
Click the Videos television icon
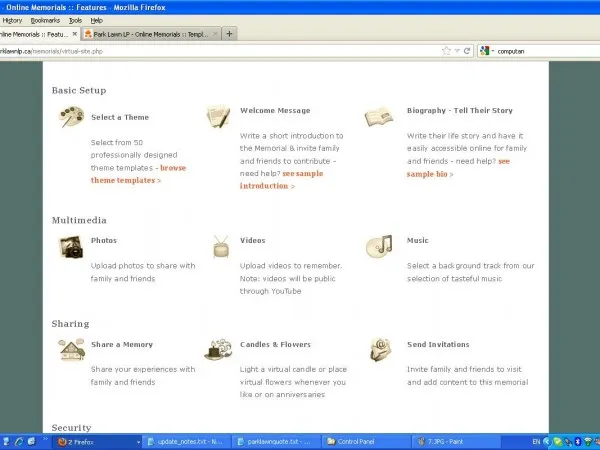coord(222,246)
